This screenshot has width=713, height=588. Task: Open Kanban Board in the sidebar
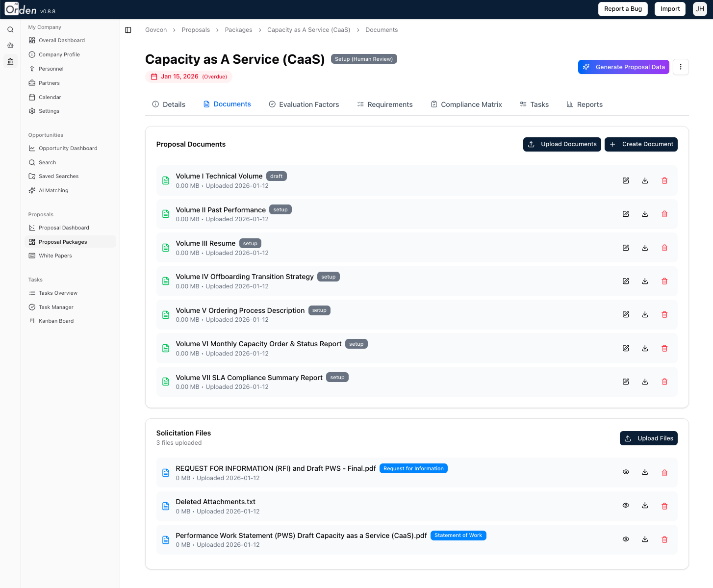(x=56, y=321)
